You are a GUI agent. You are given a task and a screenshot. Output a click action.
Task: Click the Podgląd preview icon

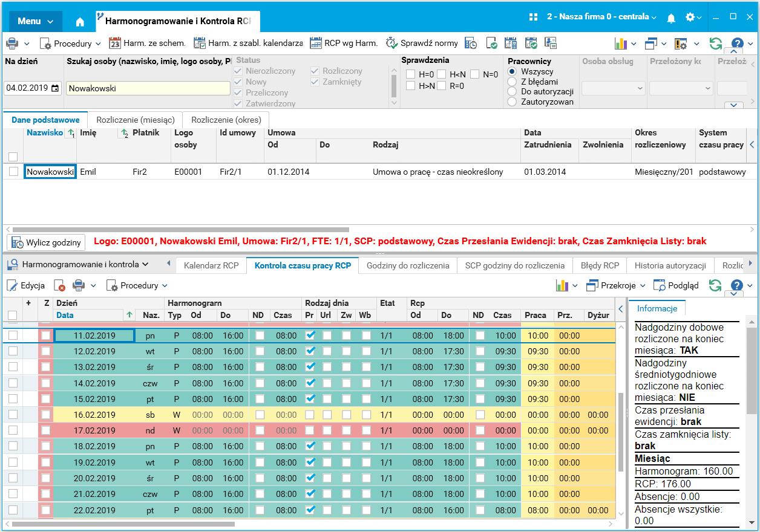(659, 285)
